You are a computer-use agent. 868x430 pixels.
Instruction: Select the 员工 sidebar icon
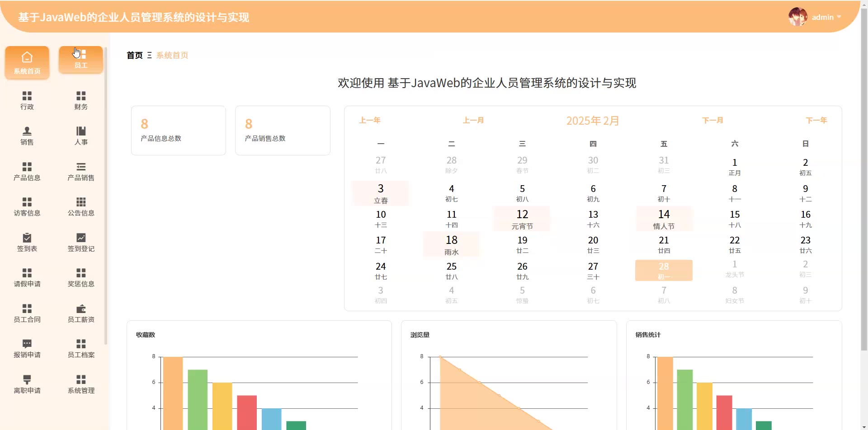pyautogui.click(x=81, y=54)
